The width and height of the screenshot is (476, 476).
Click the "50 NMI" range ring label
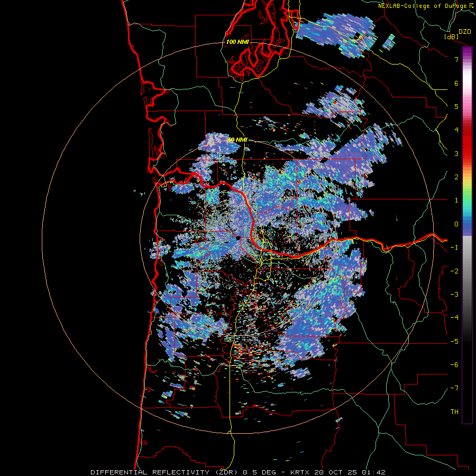point(237,140)
